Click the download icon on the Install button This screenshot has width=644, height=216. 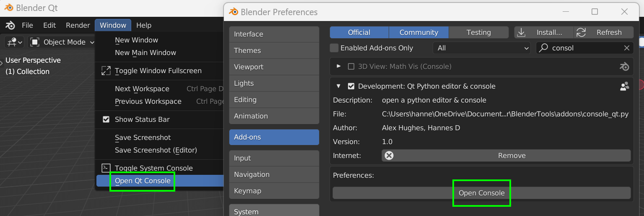pyautogui.click(x=521, y=32)
